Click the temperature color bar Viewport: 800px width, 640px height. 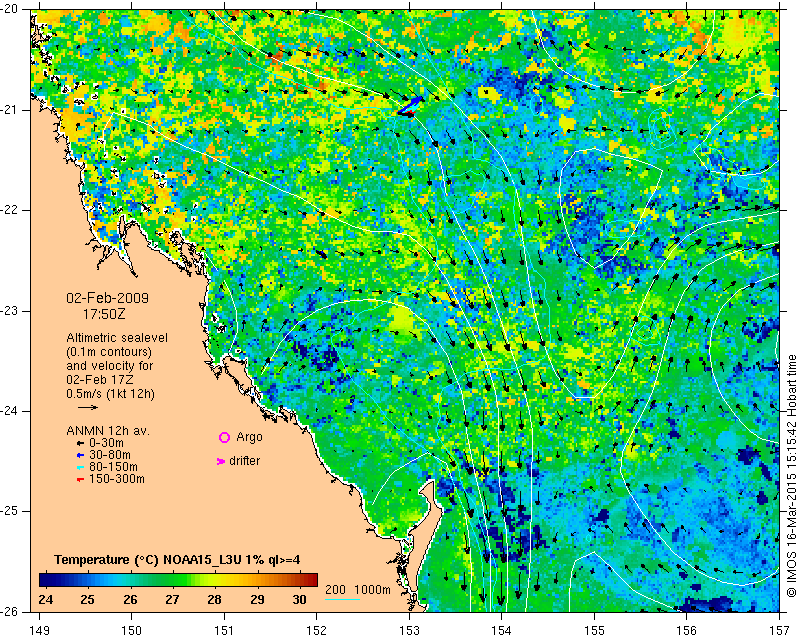(x=178, y=580)
